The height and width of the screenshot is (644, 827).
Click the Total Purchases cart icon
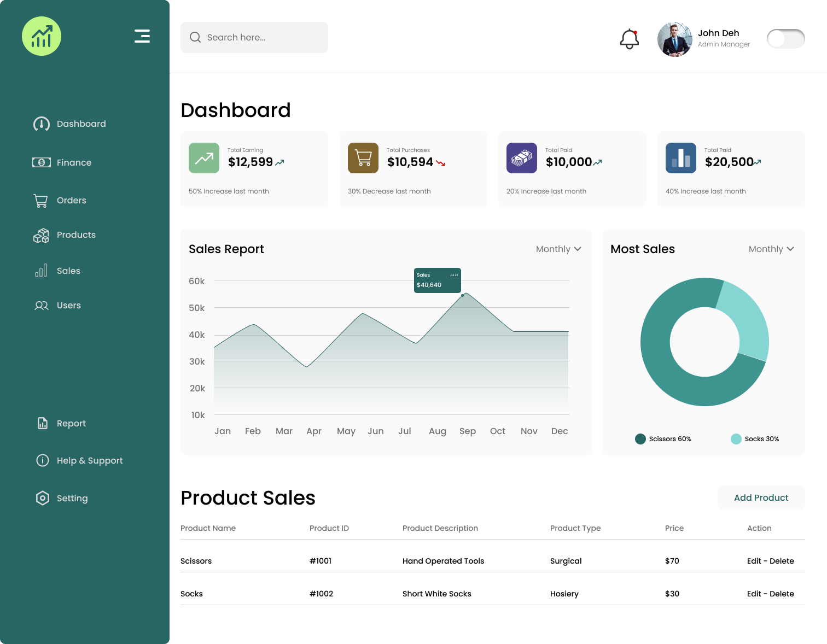[363, 158]
